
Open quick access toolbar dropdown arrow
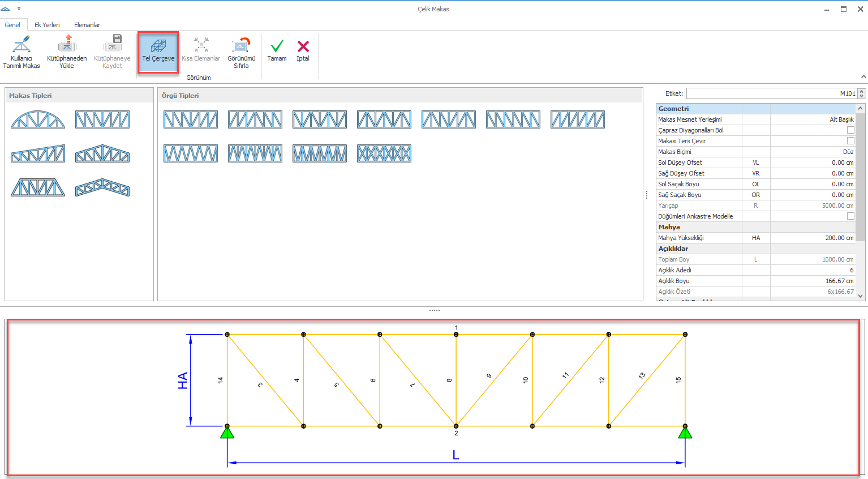[x=19, y=9]
